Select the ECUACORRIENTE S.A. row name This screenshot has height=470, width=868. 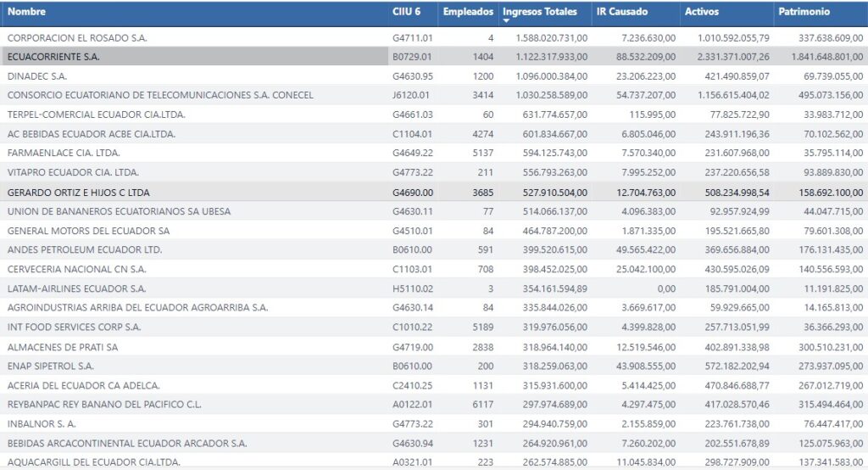click(x=53, y=57)
